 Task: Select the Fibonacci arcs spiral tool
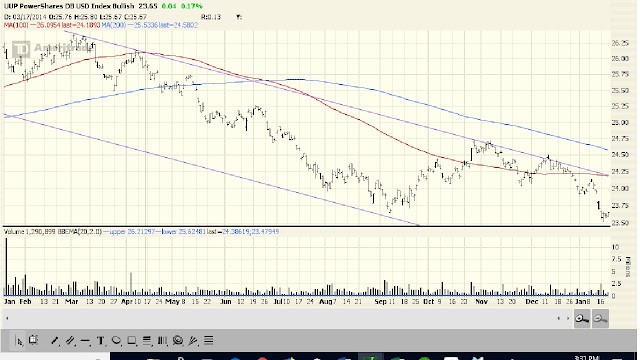click(x=178, y=340)
